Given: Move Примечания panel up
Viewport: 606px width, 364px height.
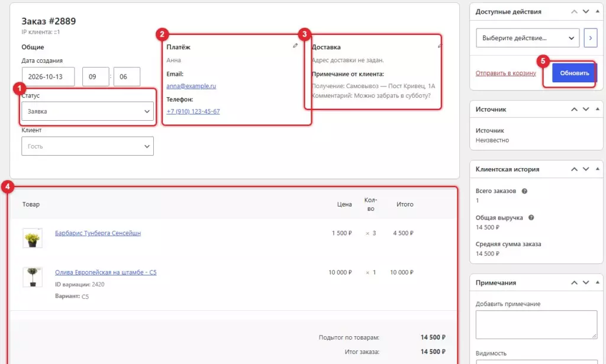Looking at the screenshot, I should (x=574, y=283).
